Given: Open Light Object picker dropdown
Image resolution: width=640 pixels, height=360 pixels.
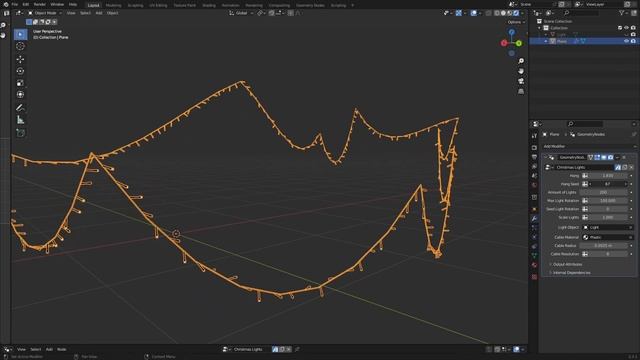Looking at the screenshot, I should tap(607, 227).
